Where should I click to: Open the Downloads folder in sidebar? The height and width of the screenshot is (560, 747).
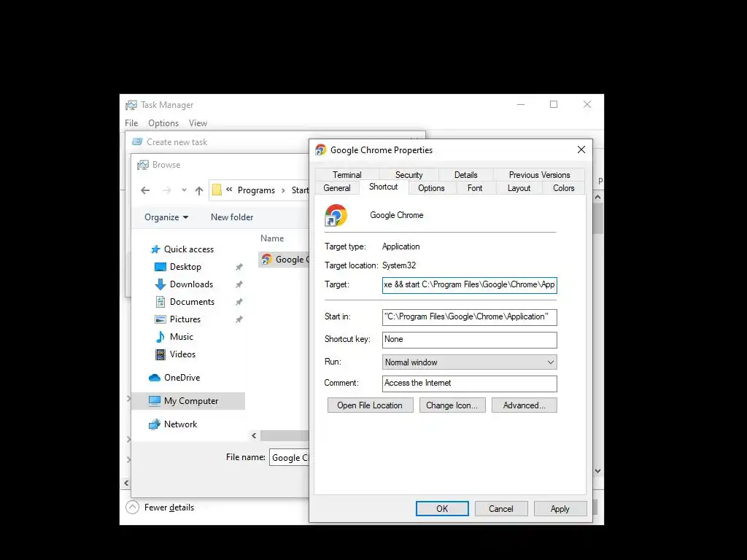pyautogui.click(x=191, y=284)
